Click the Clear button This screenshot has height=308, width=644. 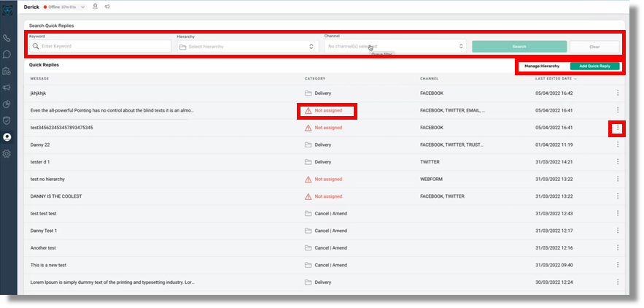(x=594, y=47)
